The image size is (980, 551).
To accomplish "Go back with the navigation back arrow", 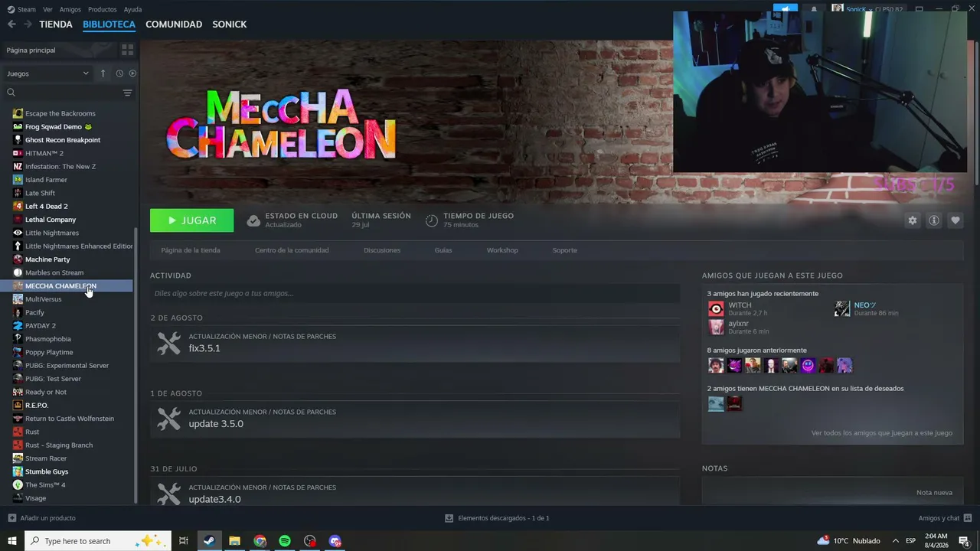I will click(x=11, y=24).
